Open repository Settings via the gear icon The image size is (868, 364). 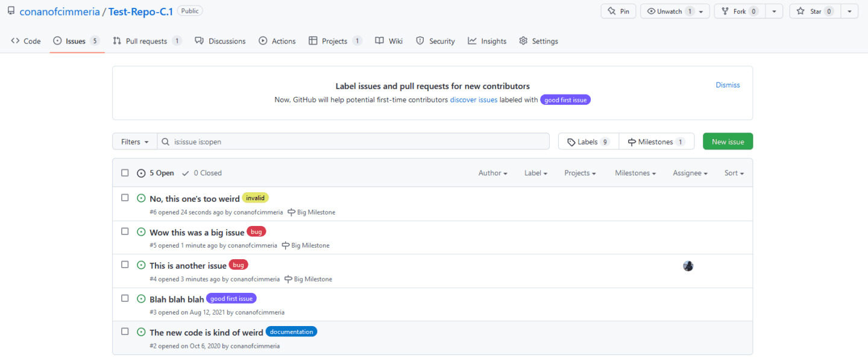(524, 40)
